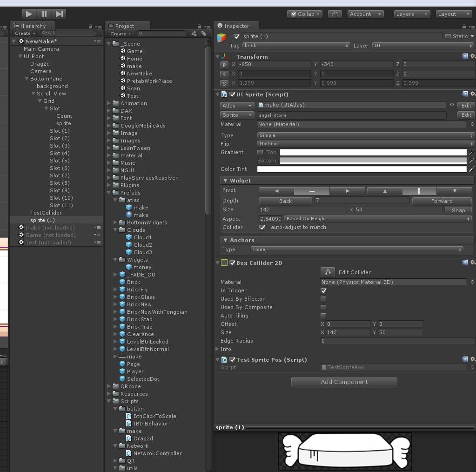Enable the Auto Tiling checkbox

tap(323, 316)
